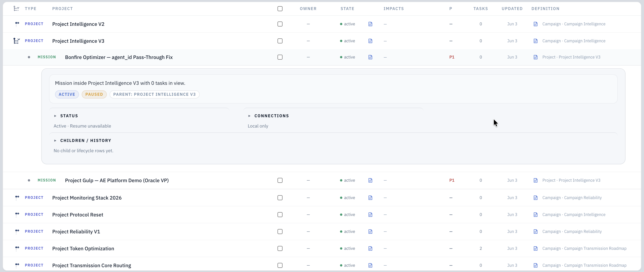Click the bullet dot beside Project Gulp mission
This screenshot has width=644, height=272.
(29, 180)
